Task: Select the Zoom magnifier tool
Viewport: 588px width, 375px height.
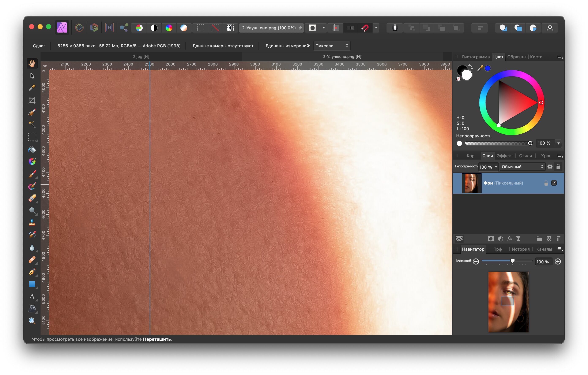Action: point(32,321)
